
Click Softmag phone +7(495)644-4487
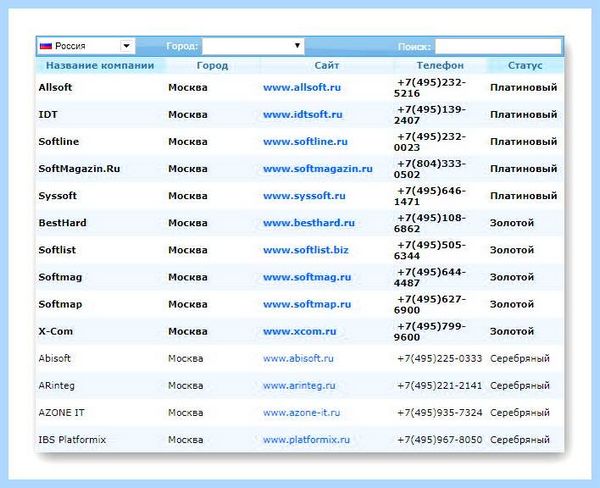click(x=430, y=277)
